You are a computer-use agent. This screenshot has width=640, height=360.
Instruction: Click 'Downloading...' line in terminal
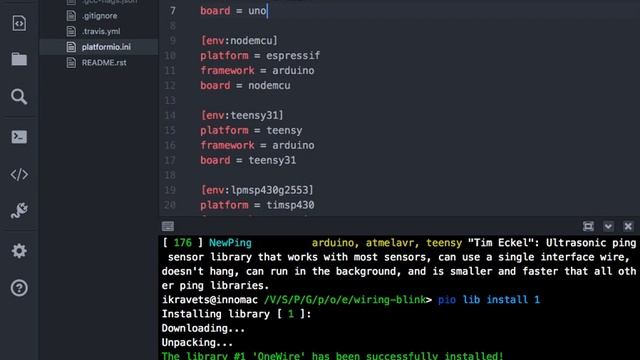tap(203, 329)
